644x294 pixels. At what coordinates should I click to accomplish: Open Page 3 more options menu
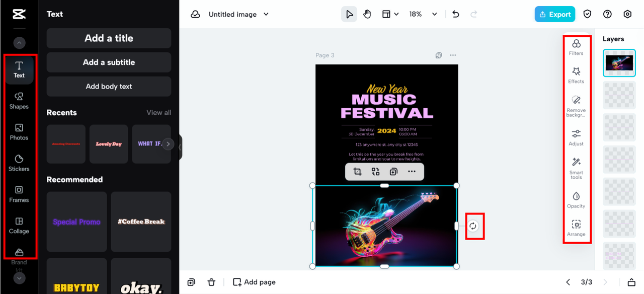click(453, 55)
